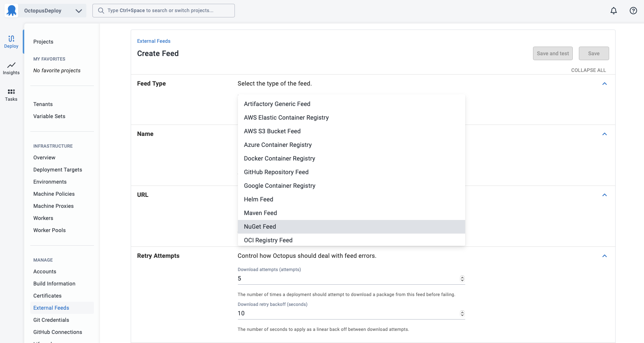Select External Feeds in the side menu

coord(62,308)
